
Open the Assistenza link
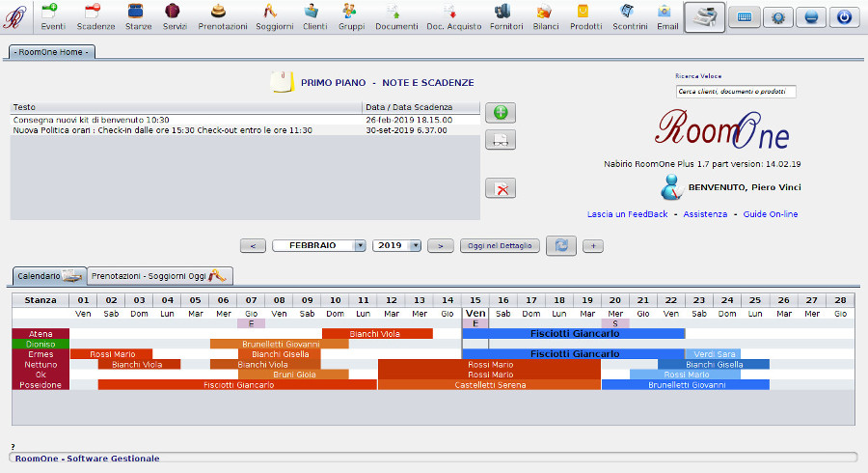(705, 213)
